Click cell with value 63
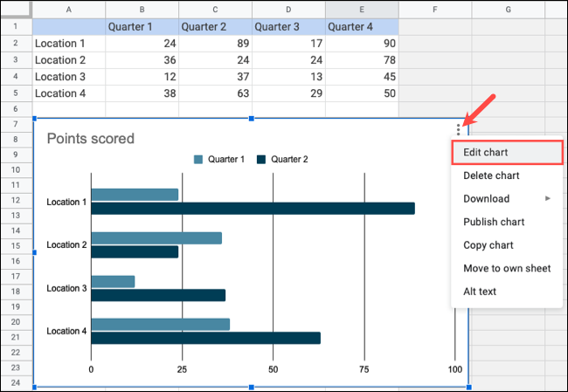Viewport: 568px width, 392px height. (215, 93)
